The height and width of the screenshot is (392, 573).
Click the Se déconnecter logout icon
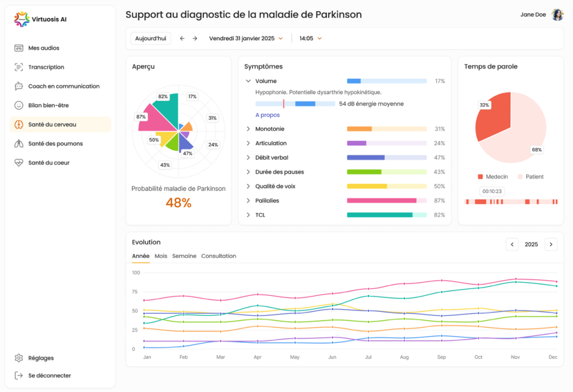click(18, 376)
